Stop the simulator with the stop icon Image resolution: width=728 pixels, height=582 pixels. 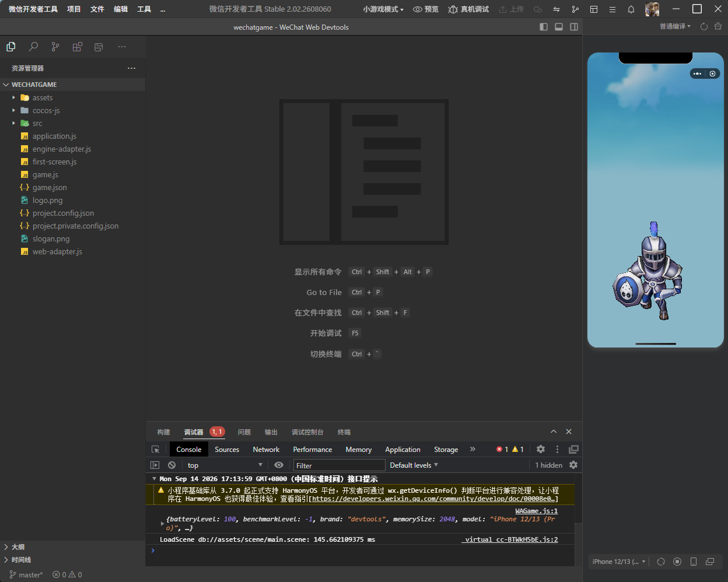pyautogui.click(x=677, y=562)
